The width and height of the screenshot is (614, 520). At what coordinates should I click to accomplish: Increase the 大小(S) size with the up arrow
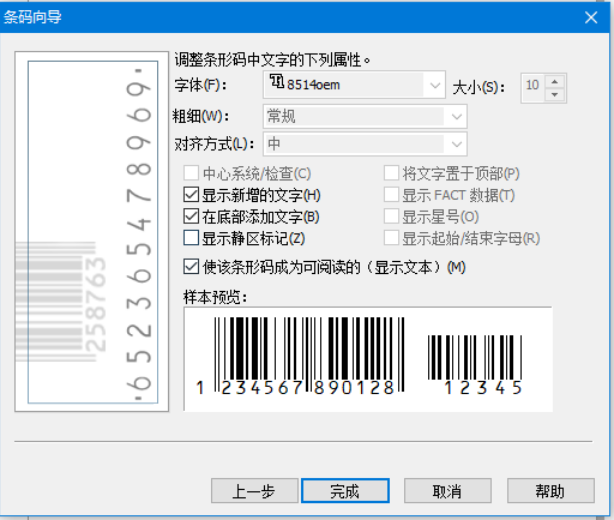554,82
